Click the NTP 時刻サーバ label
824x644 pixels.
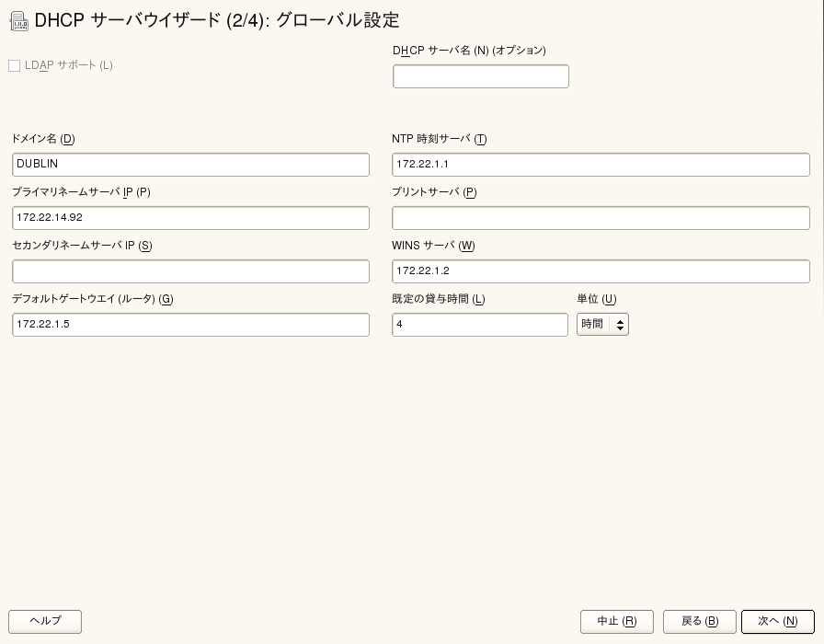(x=439, y=139)
